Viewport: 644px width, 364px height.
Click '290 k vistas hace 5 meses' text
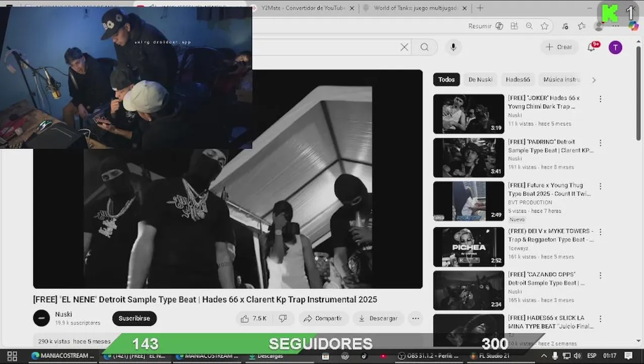(x=74, y=341)
